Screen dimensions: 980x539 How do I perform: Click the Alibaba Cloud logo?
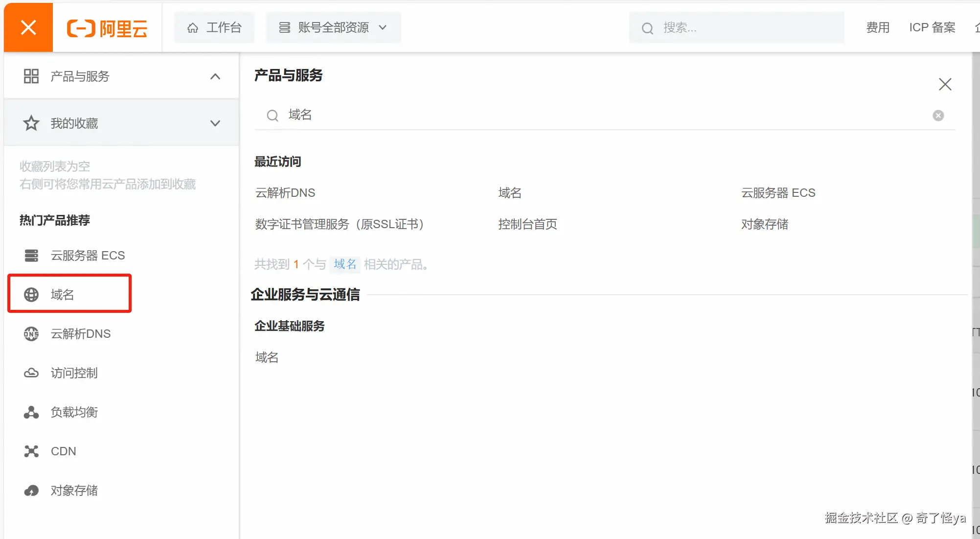click(x=107, y=28)
